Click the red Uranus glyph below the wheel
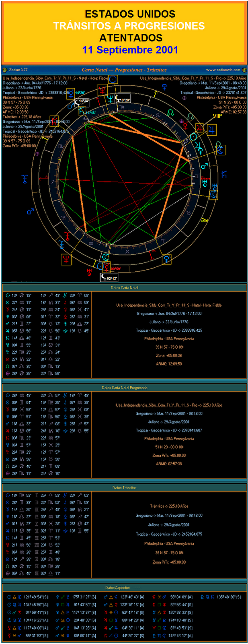The width and height of the screenshot is (248, 644). pyautogui.click(x=89, y=272)
